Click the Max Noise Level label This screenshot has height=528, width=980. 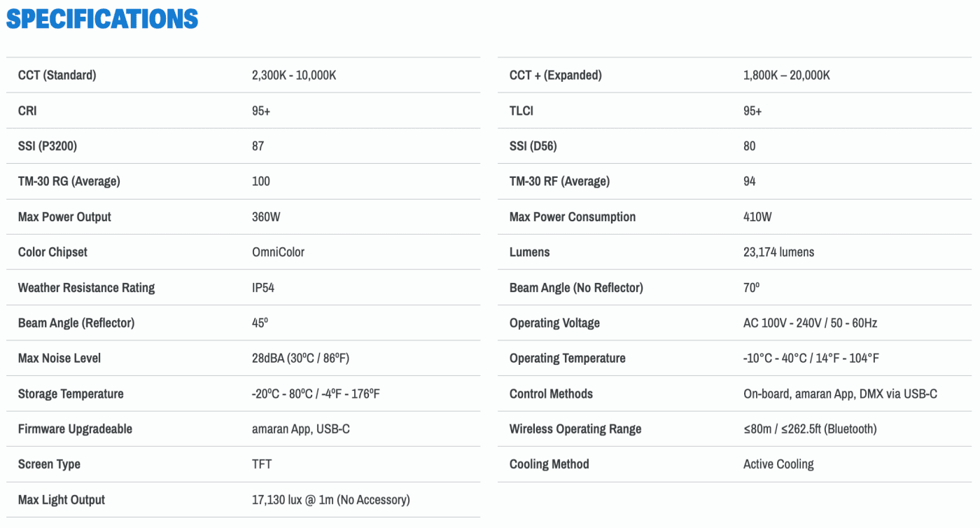pyautogui.click(x=59, y=359)
